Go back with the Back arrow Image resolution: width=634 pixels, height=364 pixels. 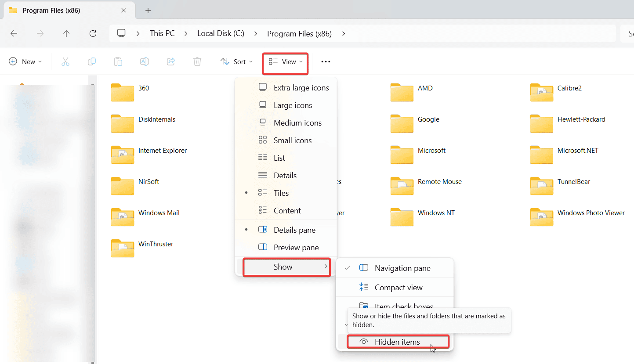point(14,33)
